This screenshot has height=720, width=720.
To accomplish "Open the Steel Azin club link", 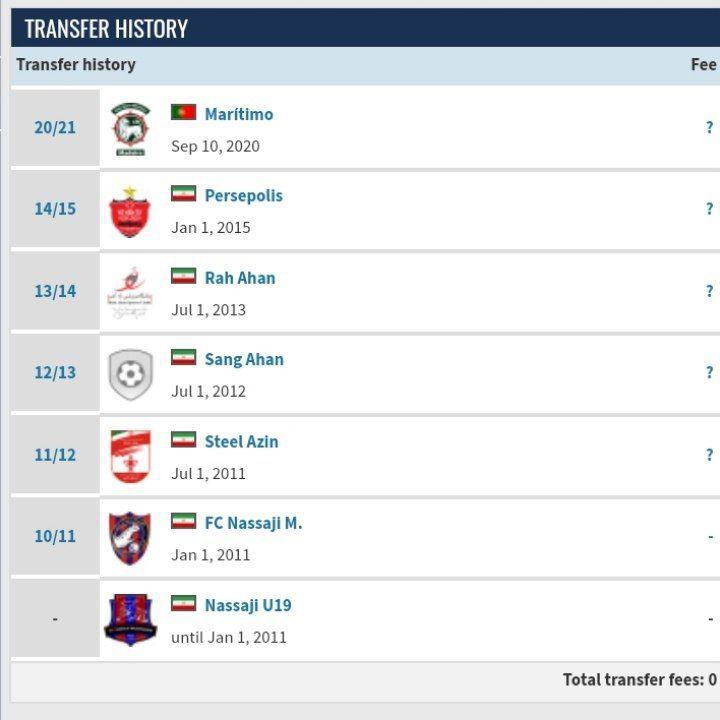I will point(241,442).
